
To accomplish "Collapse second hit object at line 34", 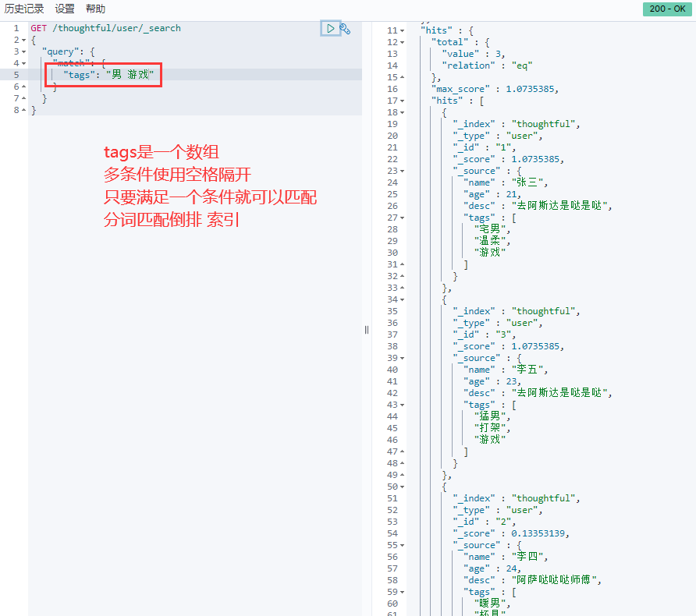I will 402,299.
